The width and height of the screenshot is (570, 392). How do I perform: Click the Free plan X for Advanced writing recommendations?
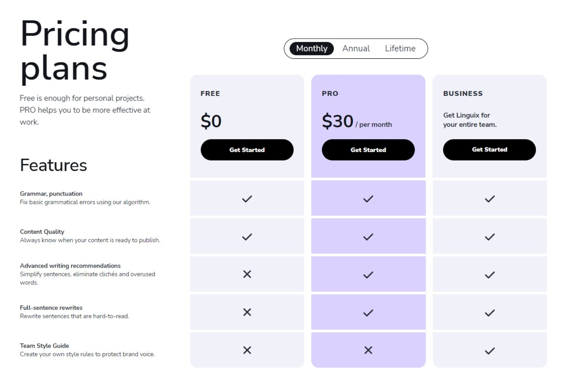coord(247,274)
